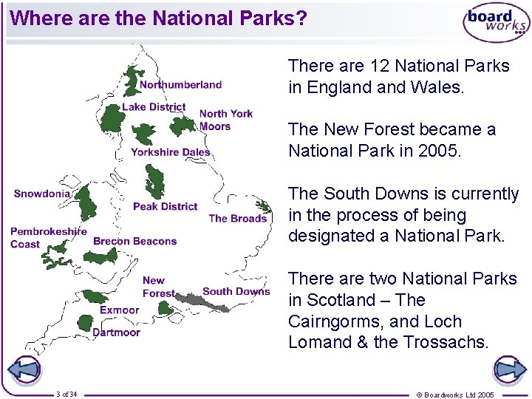
Task: Click the 'Peak District' label
Action: (x=166, y=207)
